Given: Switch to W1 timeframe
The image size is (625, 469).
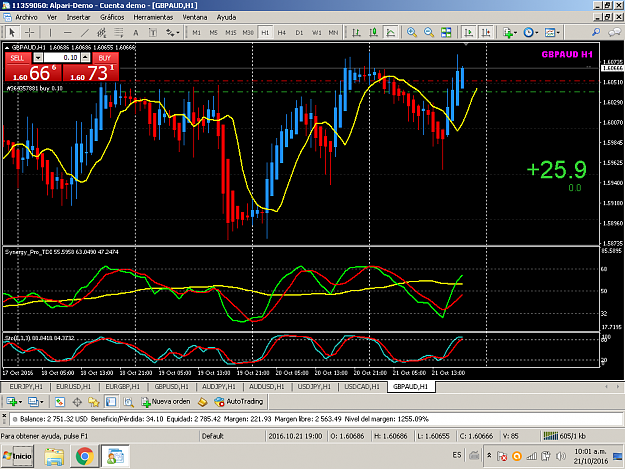Looking at the screenshot, I should click(x=316, y=33).
